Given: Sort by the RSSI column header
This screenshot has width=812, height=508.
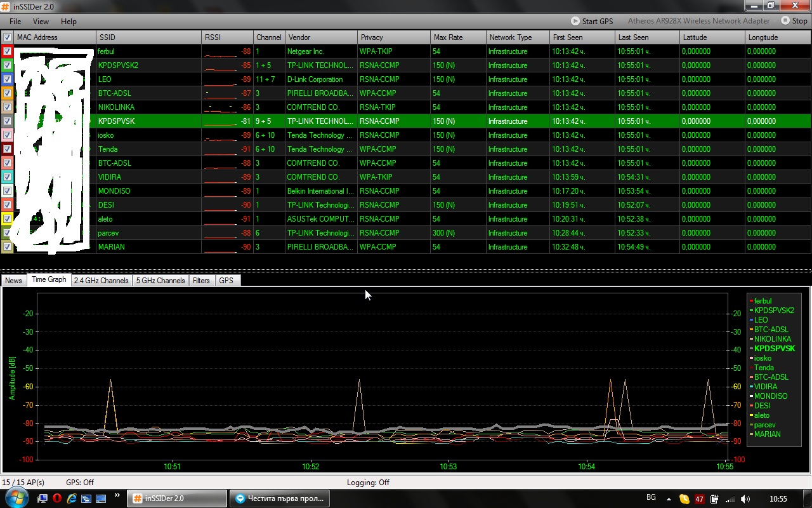Looking at the screenshot, I should [x=227, y=37].
